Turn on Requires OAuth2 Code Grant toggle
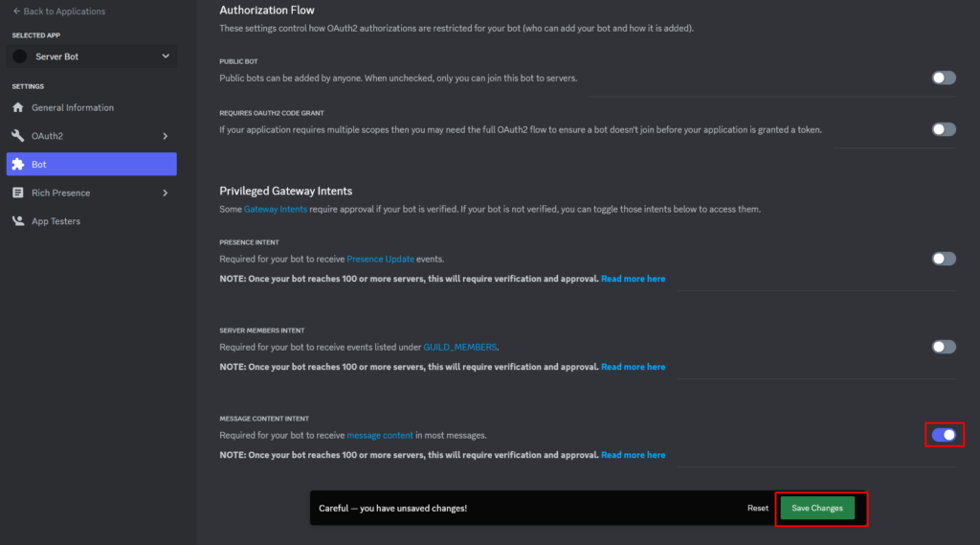This screenshot has height=545, width=980. click(944, 129)
